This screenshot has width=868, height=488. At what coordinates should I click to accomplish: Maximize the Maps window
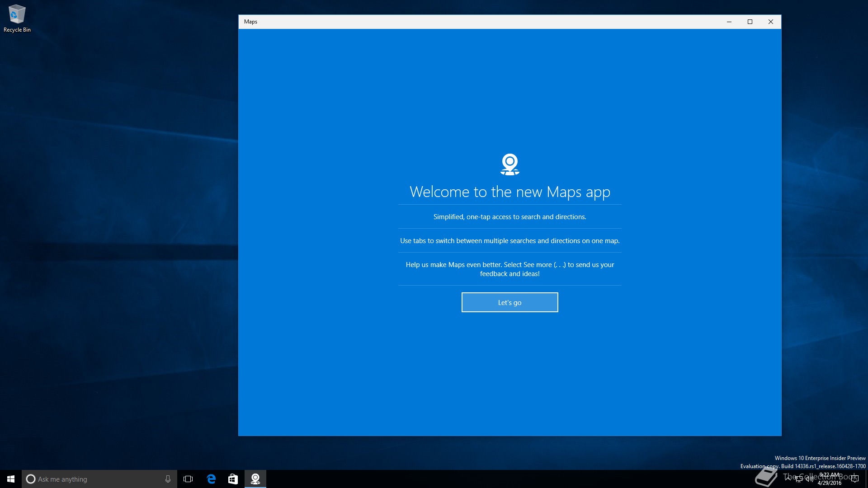[x=750, y=22]
